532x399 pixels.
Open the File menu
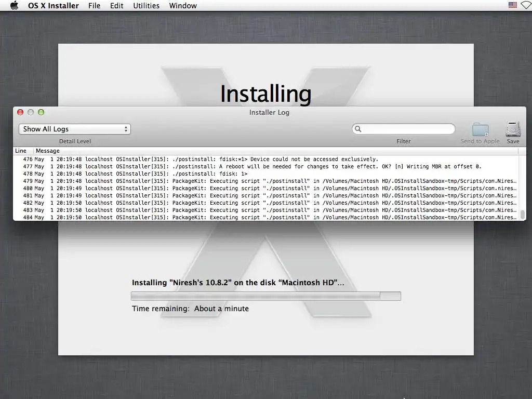click(94, 6)
